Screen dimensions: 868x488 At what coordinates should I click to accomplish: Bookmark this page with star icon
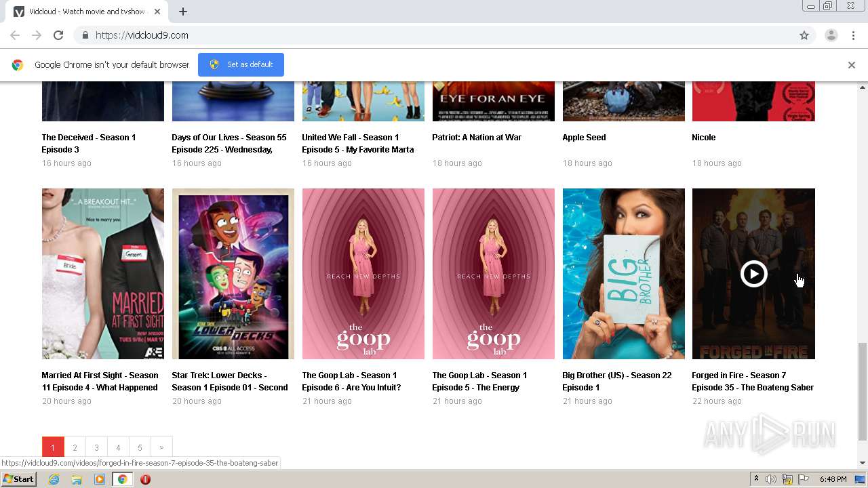(x=804, y=35)
